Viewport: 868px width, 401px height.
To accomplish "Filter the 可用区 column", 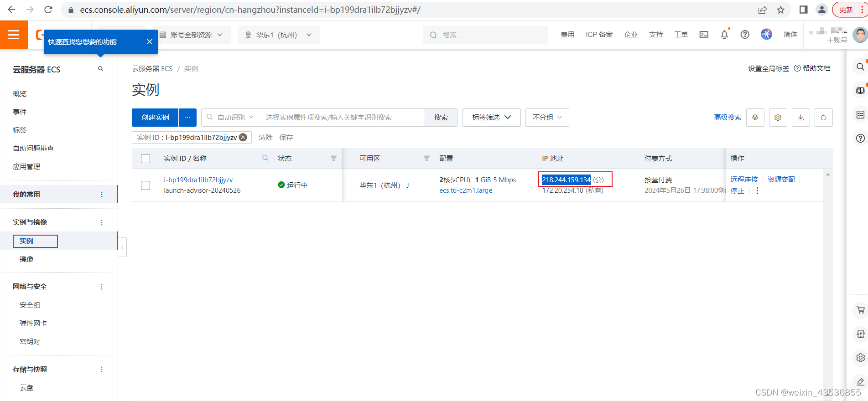I will [426, 158].
